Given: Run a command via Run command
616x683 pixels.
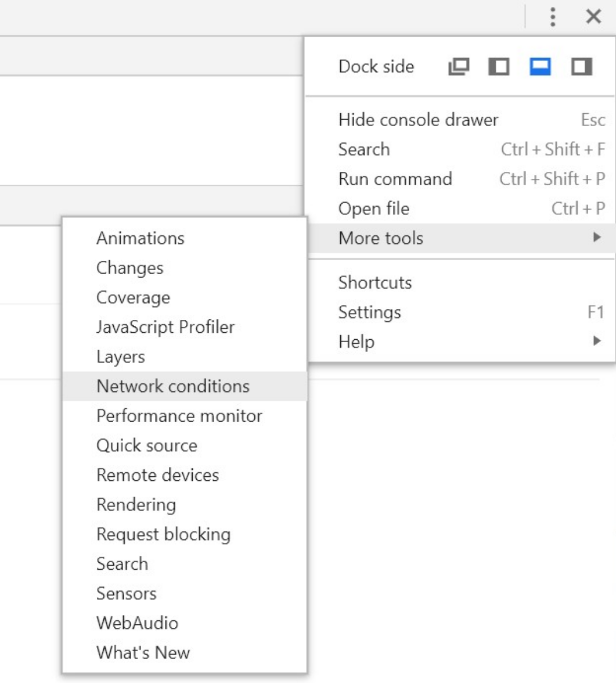Looking at the screenshot, I should click(395, 179).
